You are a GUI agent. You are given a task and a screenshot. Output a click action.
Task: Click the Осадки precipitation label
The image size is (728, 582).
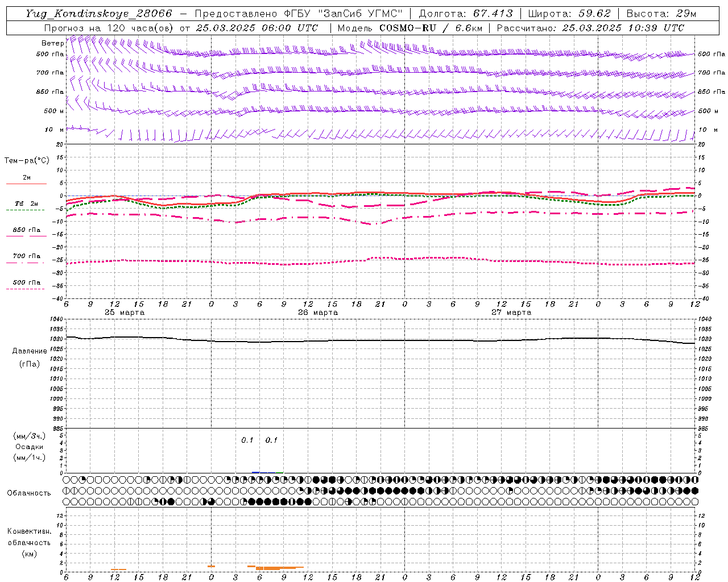29,447
